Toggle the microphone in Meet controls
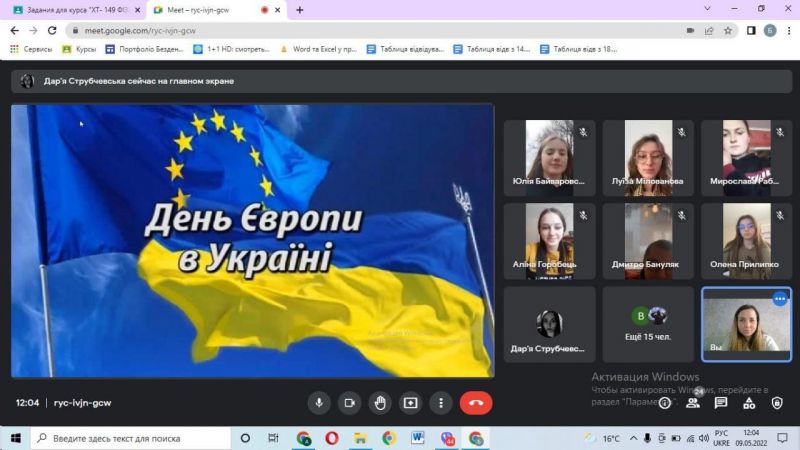 pos(319,403)
